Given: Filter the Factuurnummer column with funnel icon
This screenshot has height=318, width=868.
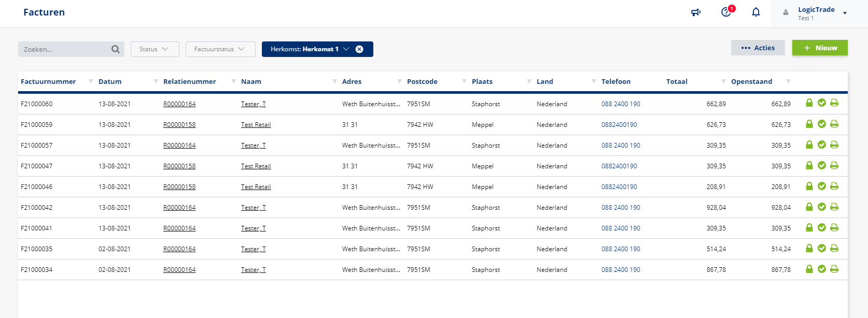Looking at the screenshot, I should click(91, 81).
